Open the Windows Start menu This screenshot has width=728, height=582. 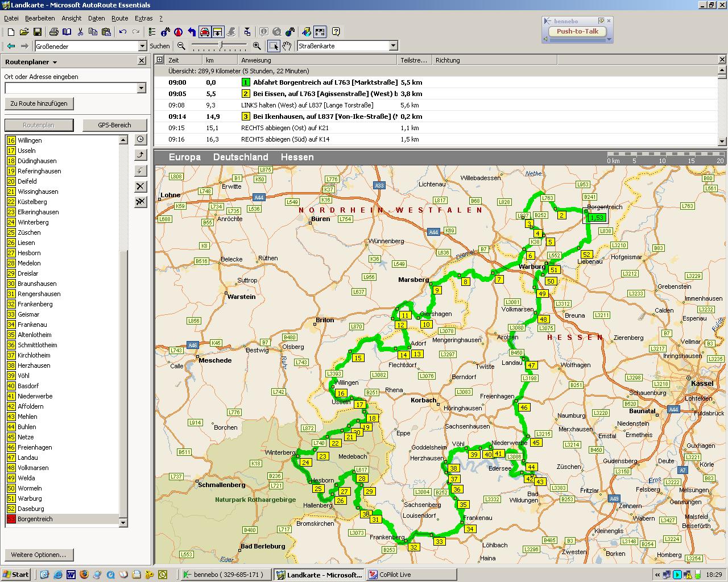(16, 575)
